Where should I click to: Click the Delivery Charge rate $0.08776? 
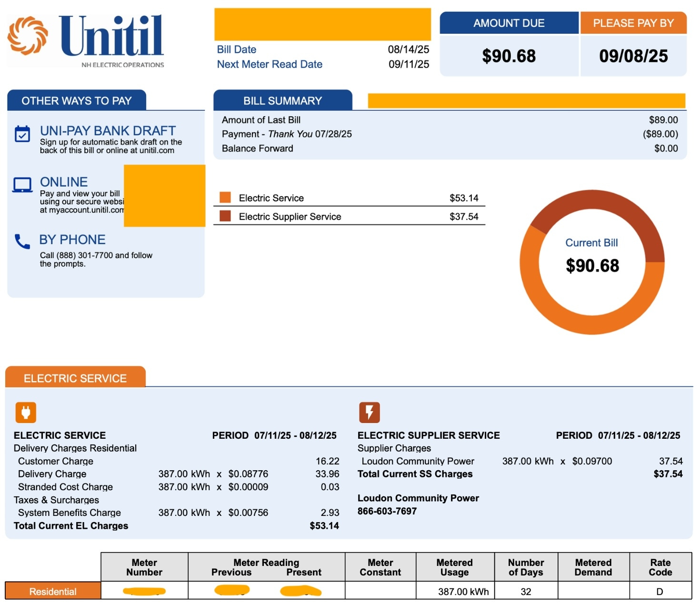coord(248,474)
